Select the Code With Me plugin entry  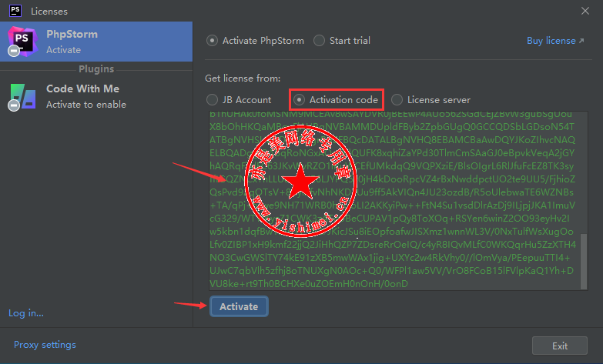pyautogui.click(x=96, y=96)
